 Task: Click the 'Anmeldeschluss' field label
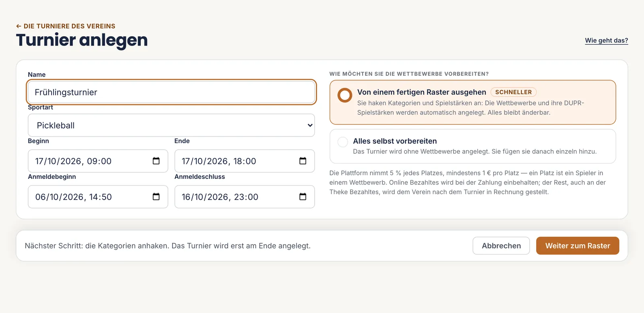(x=200, y=177)
